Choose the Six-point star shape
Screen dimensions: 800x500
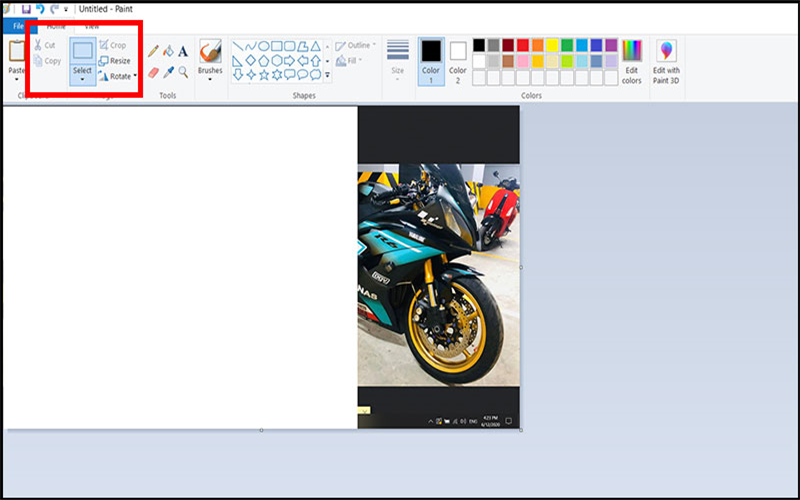click(x=277, y=75)
